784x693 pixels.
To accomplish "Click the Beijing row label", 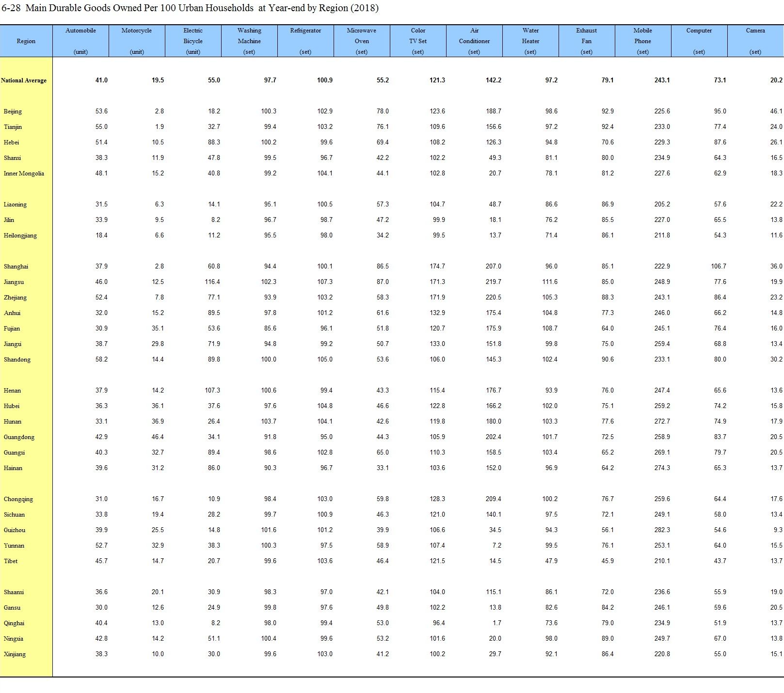I will coord(13,111).
